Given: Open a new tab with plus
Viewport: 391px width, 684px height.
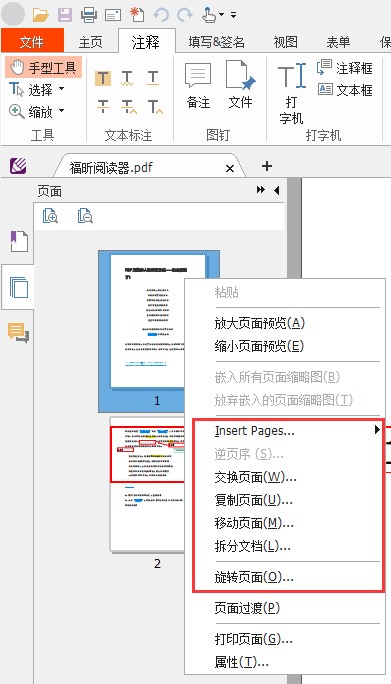Looking at the screenshot, I should coord(267,166).
